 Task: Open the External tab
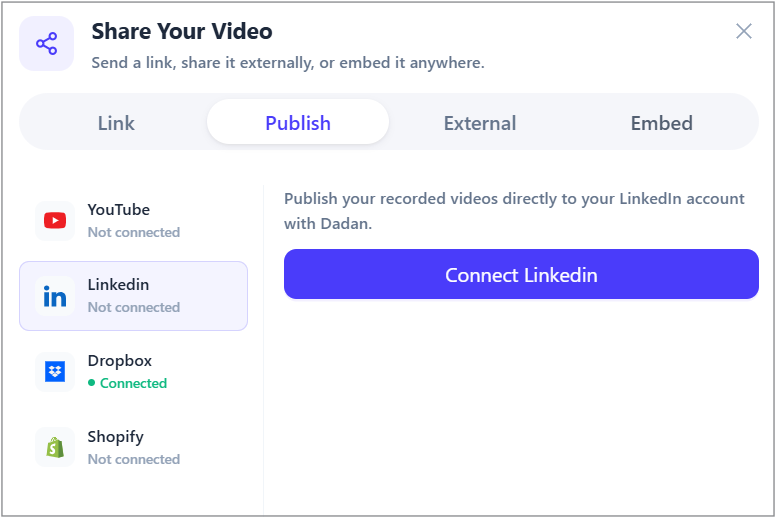point(479,123)
